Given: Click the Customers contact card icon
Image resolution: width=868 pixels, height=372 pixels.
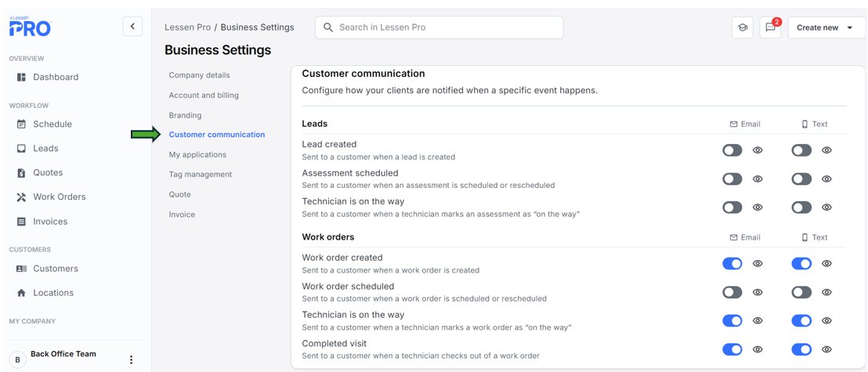Looking at the screenshot, I should [22, 269].
